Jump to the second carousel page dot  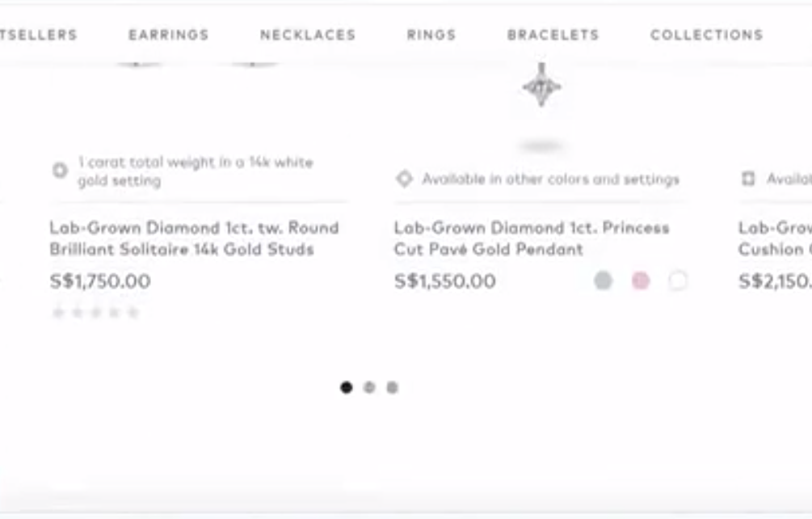[369, 387]
